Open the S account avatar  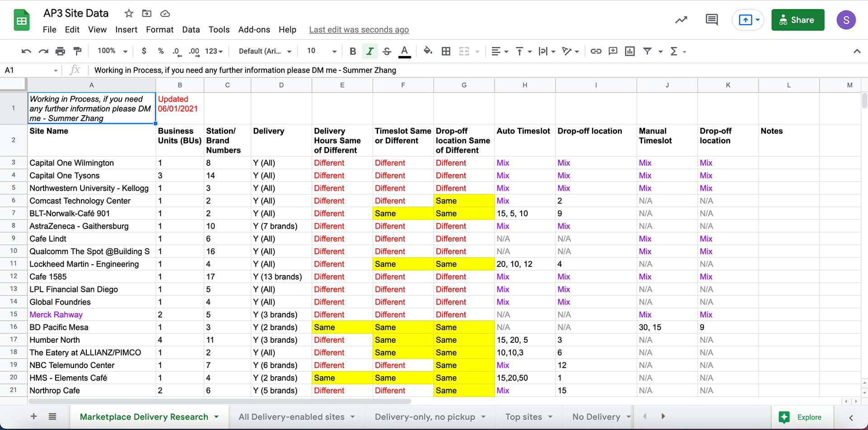pyautogui.click(x=846, y=20)
